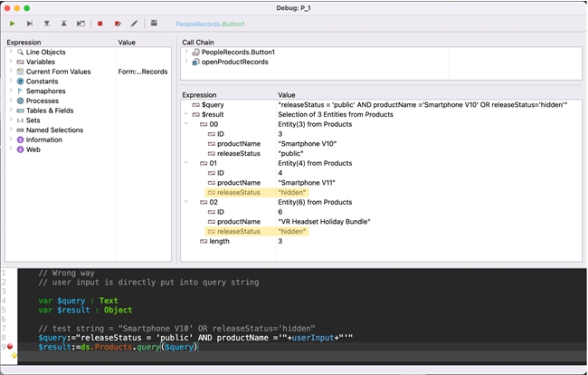The image size is (588, 375).
Task: Click the red Abort execution square
Action: click(100, 23)
